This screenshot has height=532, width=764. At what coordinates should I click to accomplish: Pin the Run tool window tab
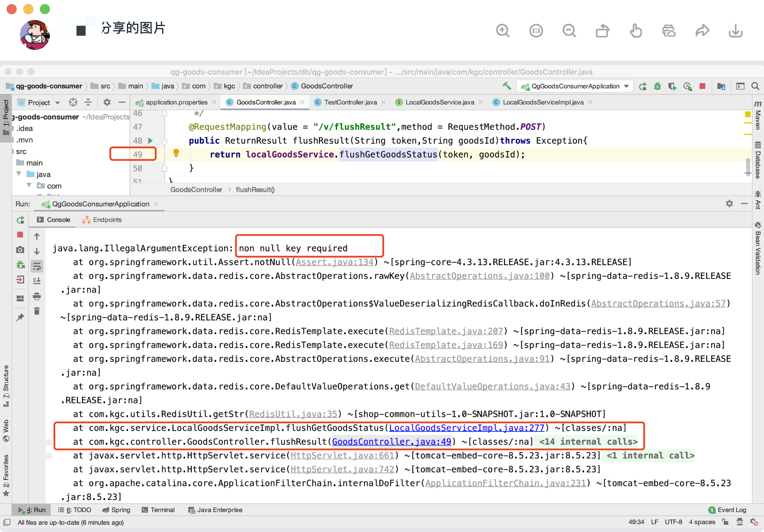[20, 317]
